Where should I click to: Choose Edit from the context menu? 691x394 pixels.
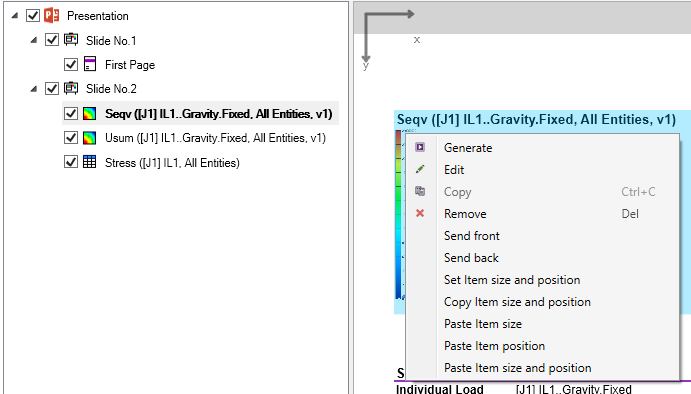(542, 170)
